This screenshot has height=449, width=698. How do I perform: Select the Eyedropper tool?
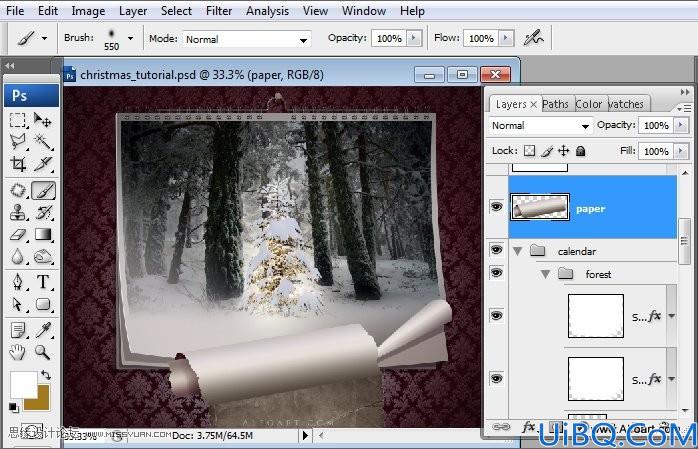coord(43,330)
